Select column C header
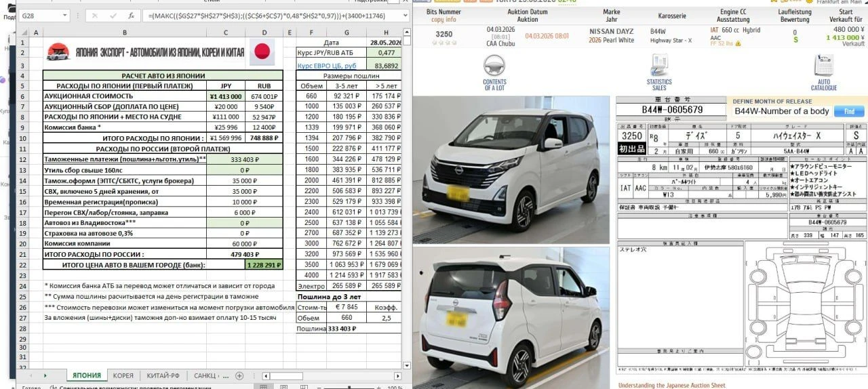Screen dimensions: 868x389 pos(226,32)
